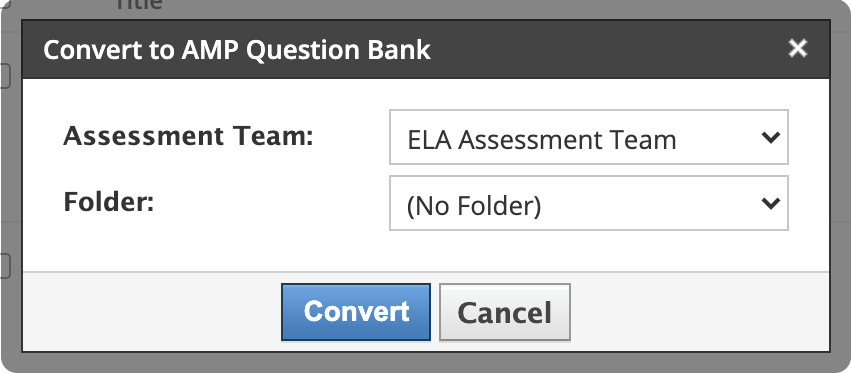Click the "Folder:" field label

[109, 202]
